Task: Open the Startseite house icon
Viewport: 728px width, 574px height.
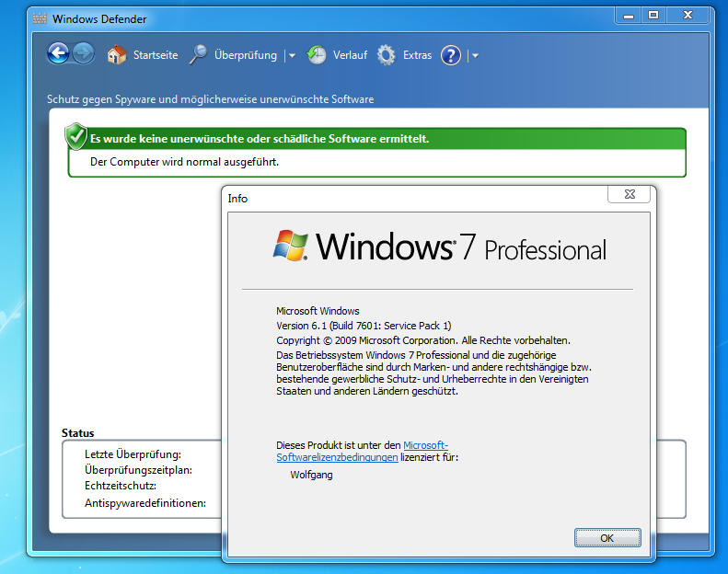Action: tap(117, 55)
